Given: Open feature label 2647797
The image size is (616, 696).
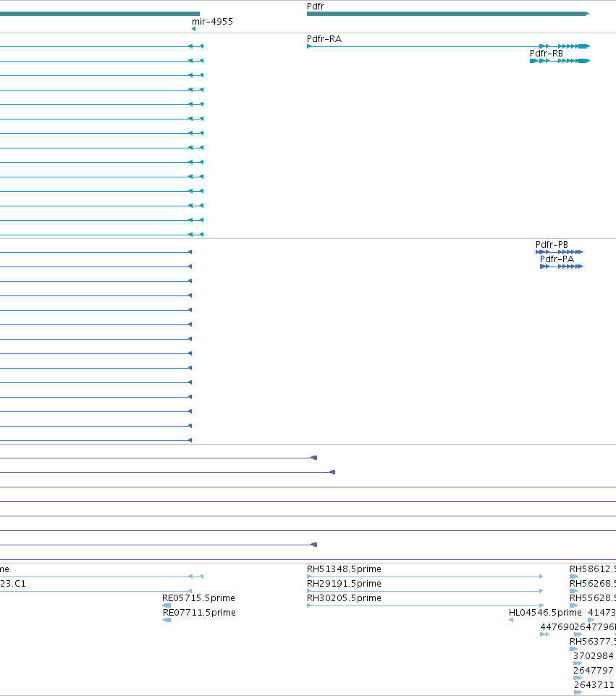Looking at the screenshot, I should pyautogui.click(x=594, y=670).
